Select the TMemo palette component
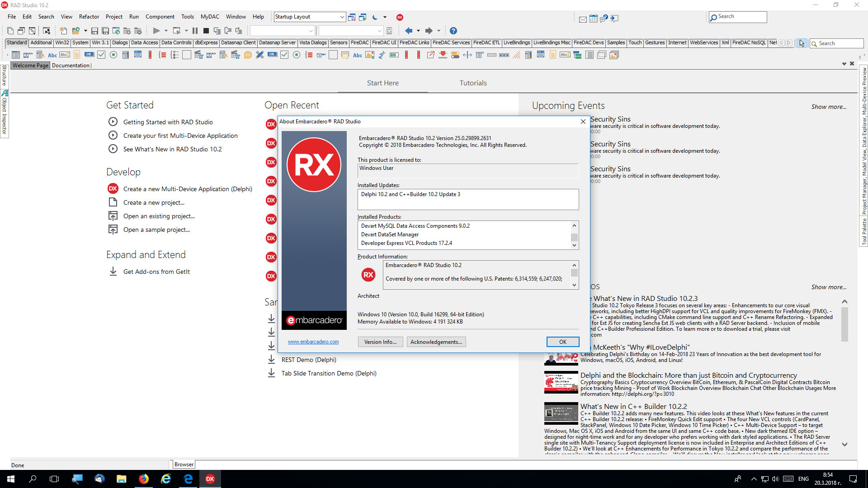The height and width of the screenshot is (488, 868). [x=77, y=55]
